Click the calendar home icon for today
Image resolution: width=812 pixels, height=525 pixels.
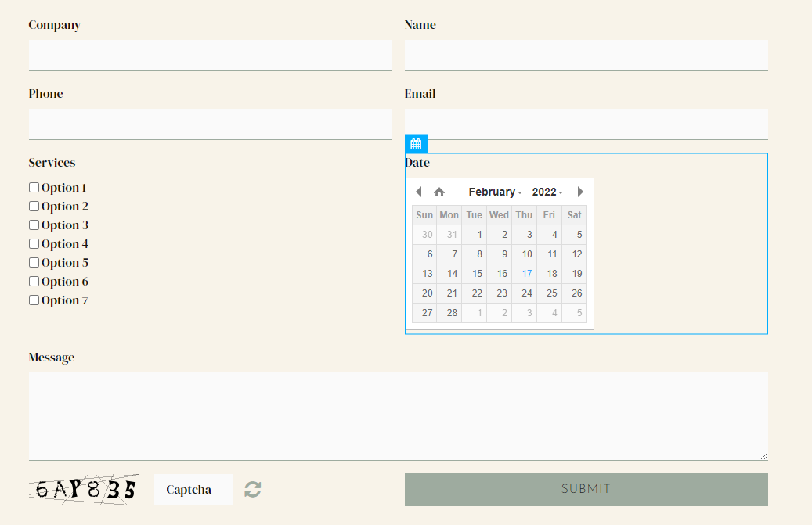click(439, 192)
